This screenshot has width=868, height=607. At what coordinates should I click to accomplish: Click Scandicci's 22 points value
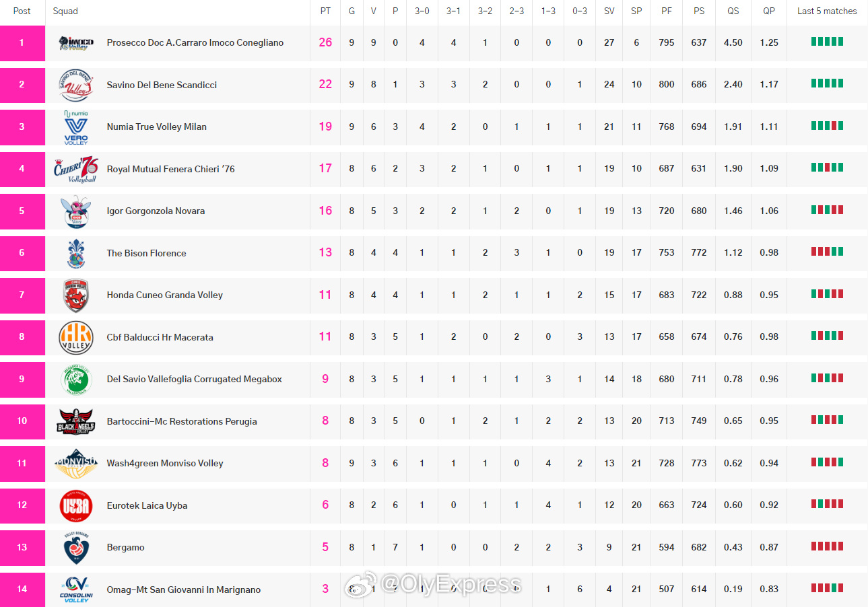(x=325, y=85)
